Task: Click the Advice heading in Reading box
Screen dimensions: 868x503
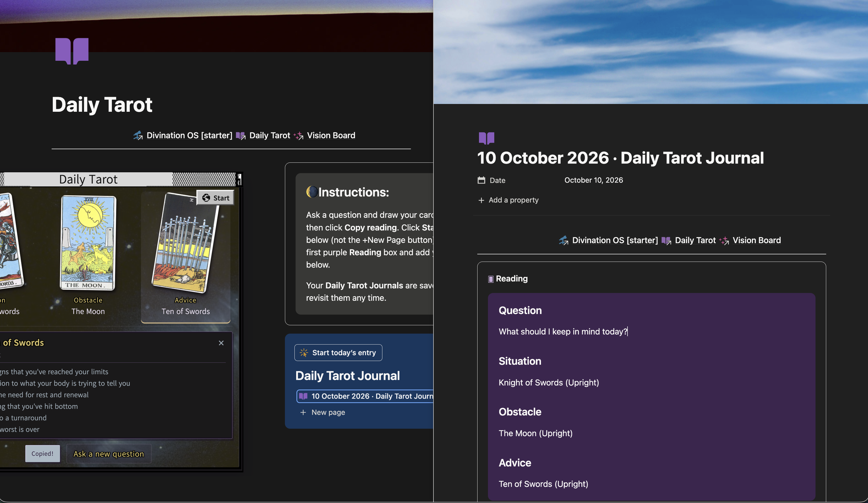Action: click(515, 462)
